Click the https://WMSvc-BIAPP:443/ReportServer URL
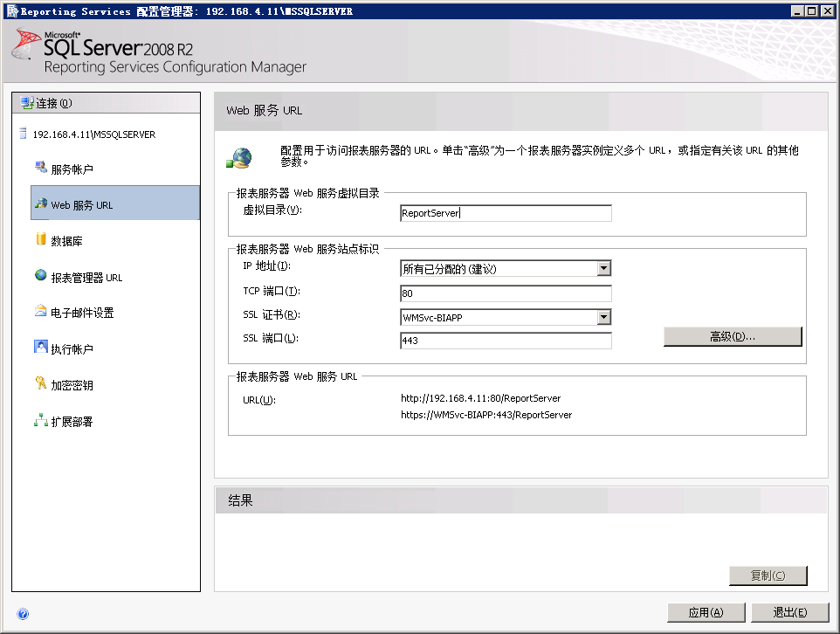The image size is (840, 634). click(486, 415)
